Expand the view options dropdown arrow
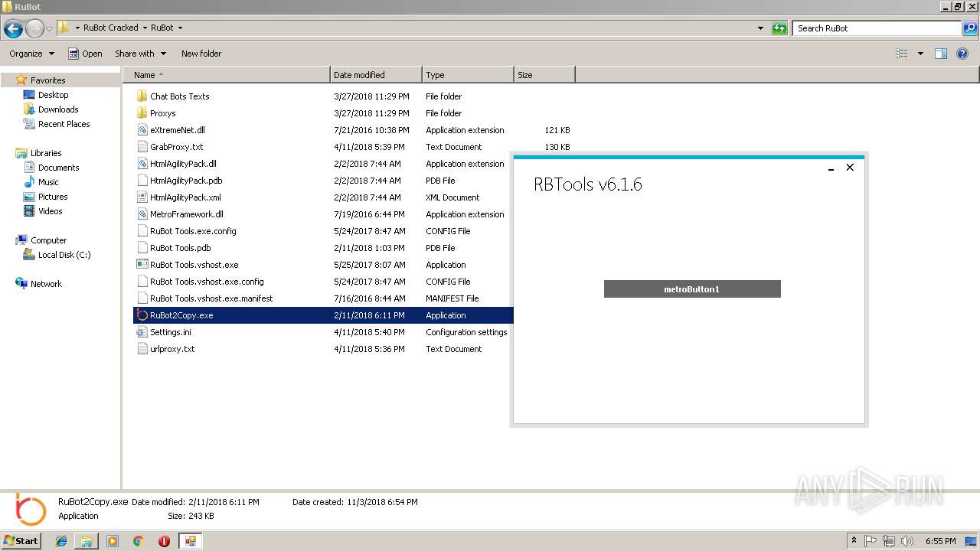The height and width of the screenshot is (551, 980). 920,54
